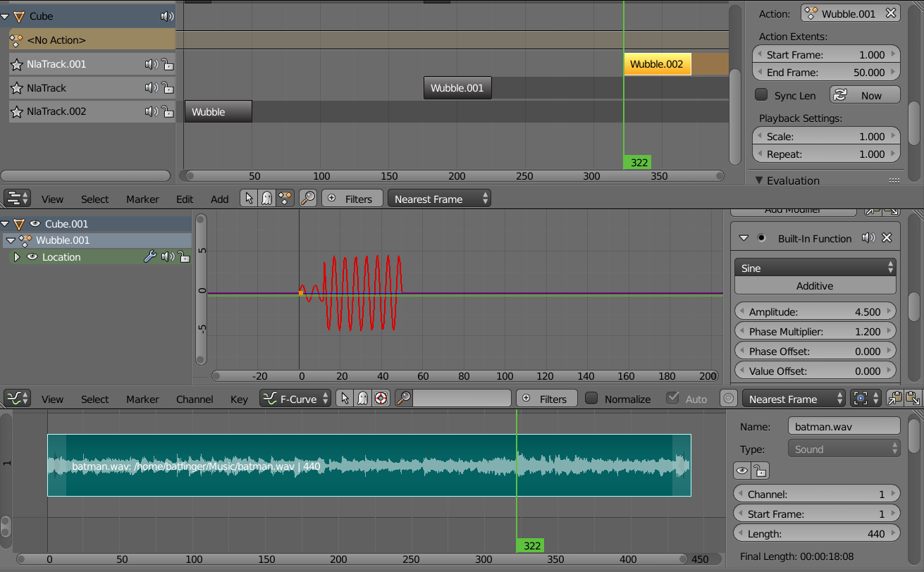Toggle sound strip eye visibility in properties
Viewport: 924px width, 572px height.
(x=742, y=471)
